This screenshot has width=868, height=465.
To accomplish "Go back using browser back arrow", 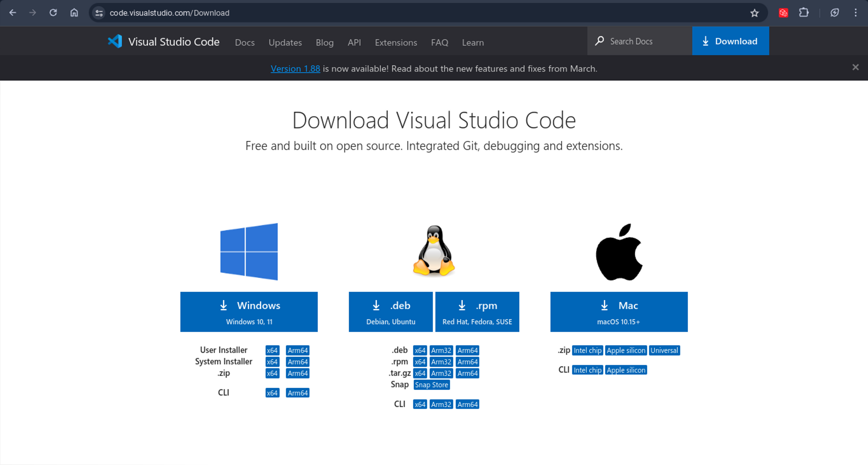I will [x=13, y=13].
